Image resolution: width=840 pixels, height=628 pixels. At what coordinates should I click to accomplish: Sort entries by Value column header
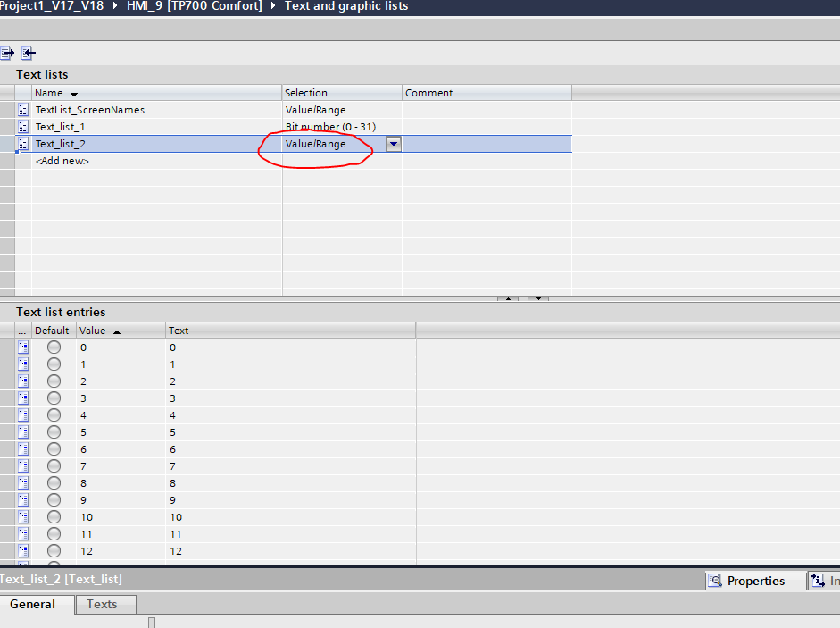coord(121,331)
